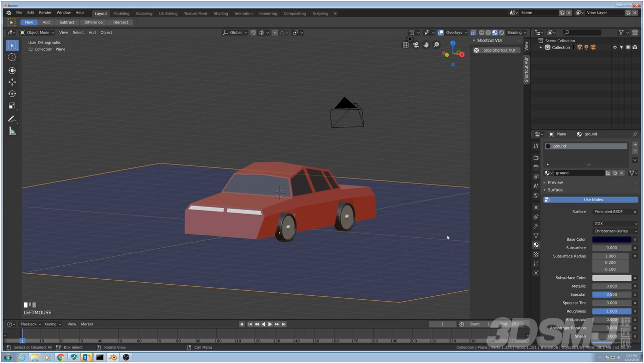Open the View Layer properties tab
The image size is (644, 363).
[x=536, y=176]
